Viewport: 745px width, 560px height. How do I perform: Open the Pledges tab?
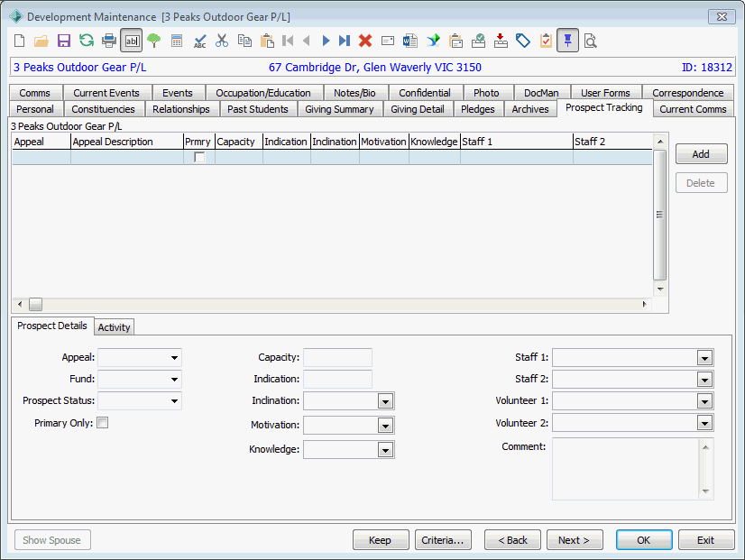point(477,109)
